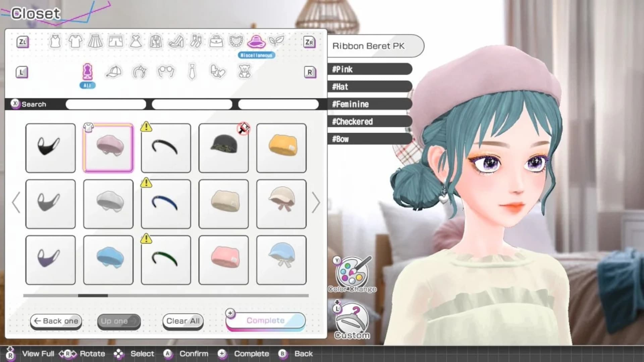Select the beige cap with brown bow
644x362 pixels.
coord(281,204)
